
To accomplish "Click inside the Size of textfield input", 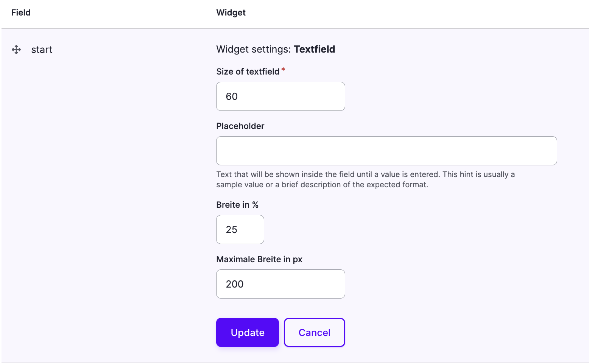I will coord(280,96).
